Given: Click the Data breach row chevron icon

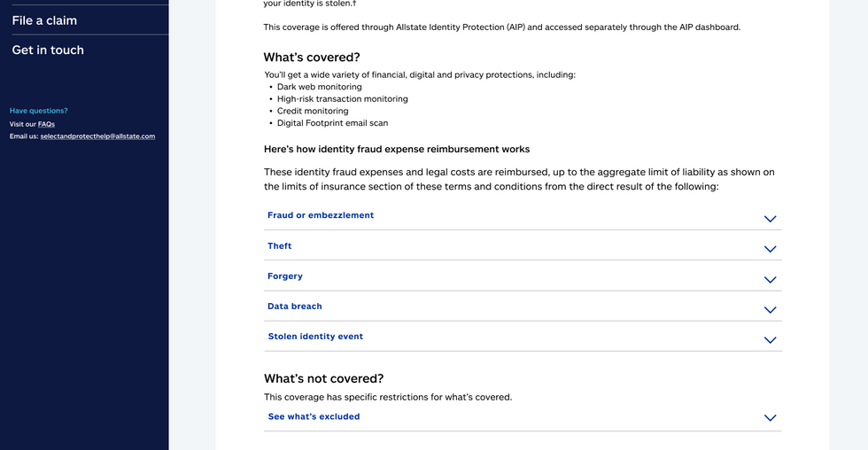Looking at the screenshot, I should coord(770,310).
